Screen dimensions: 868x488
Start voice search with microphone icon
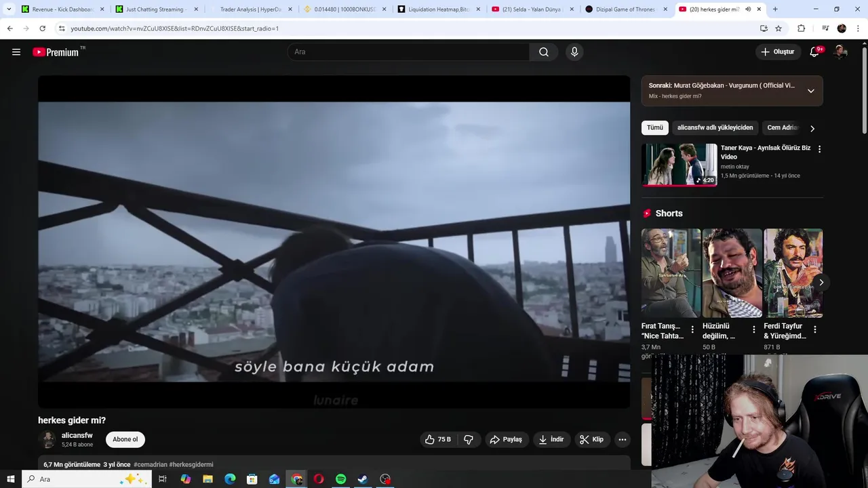574,52
